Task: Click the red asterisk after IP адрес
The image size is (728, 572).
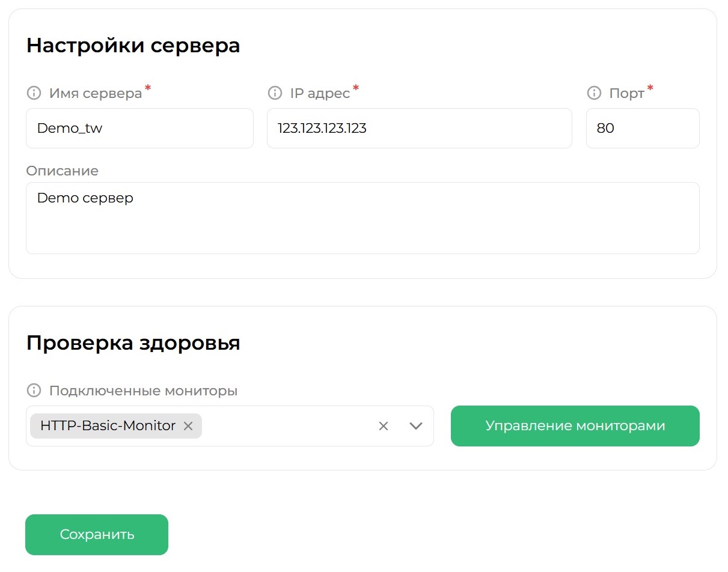Action: 355,88
